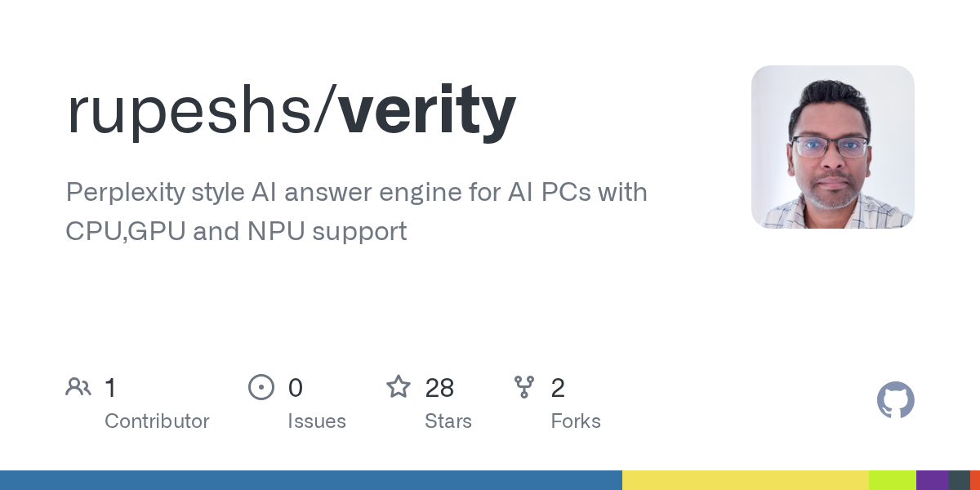The image size is (980, 490).
Task: Select the lime green language bar segment
Action: click(x=892, y=480)
